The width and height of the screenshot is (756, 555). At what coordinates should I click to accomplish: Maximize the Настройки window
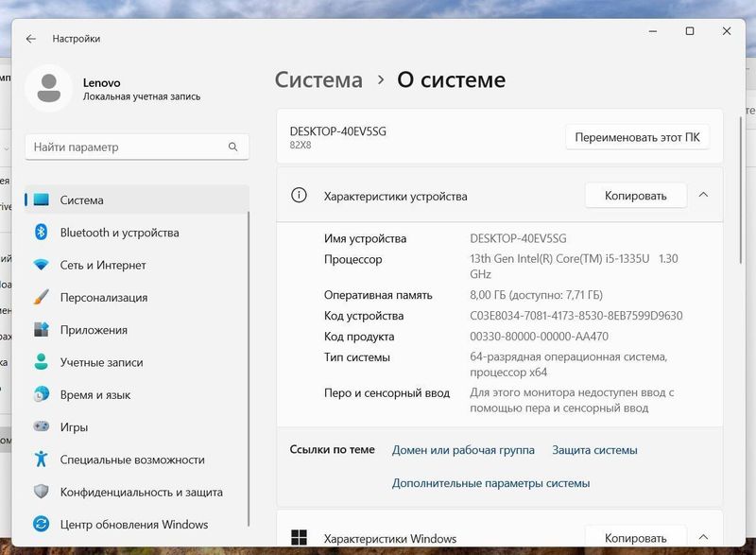click(x=690, y=31)
